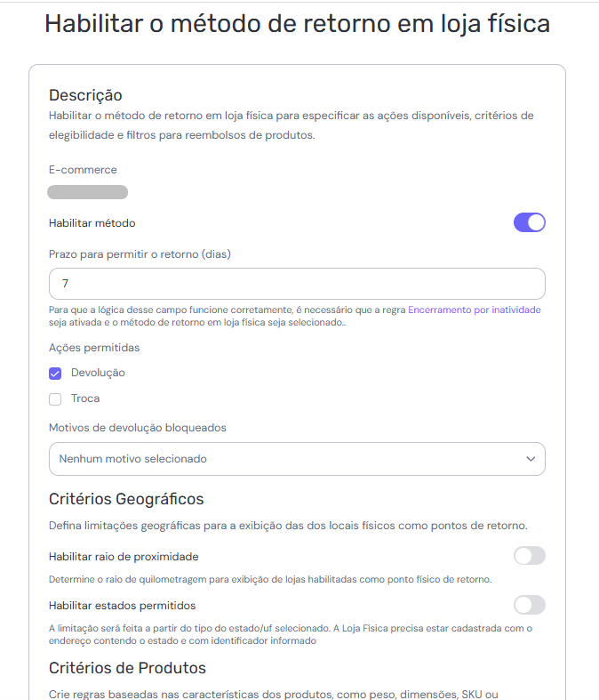This screenshot has height=700, width=599.
Task: Click the Ações permitidas label
Action: 93,348
